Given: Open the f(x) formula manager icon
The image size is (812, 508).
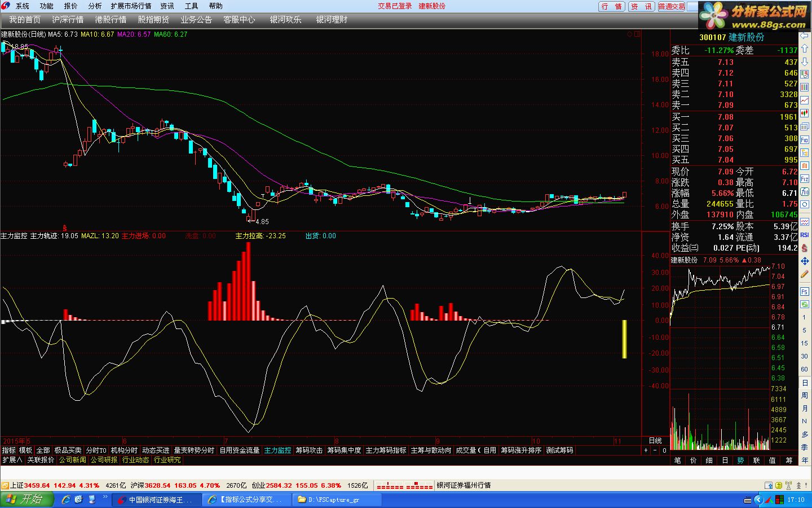Looking at the screenshot, I should pos(805,192).
